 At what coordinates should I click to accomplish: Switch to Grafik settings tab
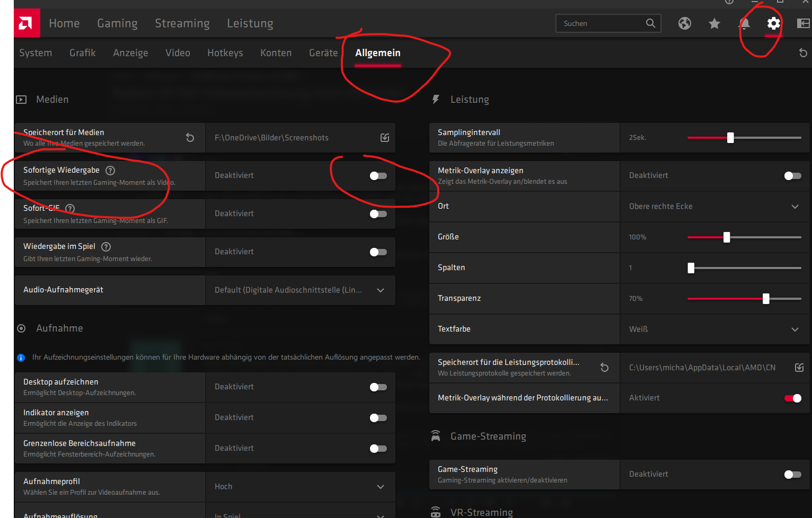coord(83,53)
